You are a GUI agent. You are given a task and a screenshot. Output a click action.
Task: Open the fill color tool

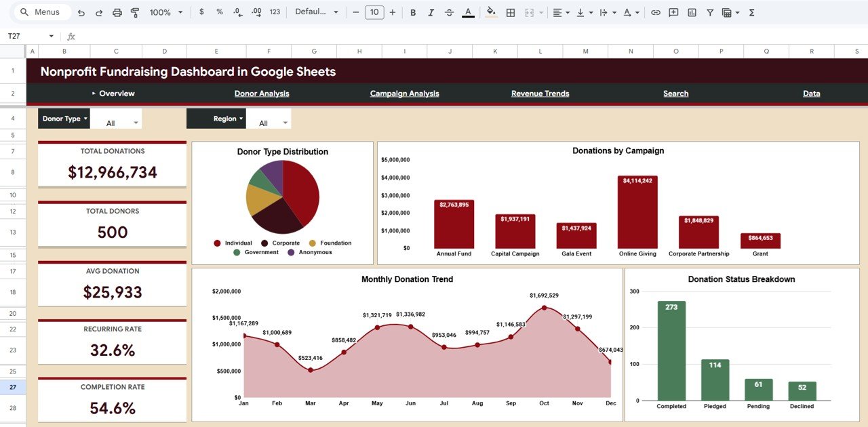click(491, 12)
